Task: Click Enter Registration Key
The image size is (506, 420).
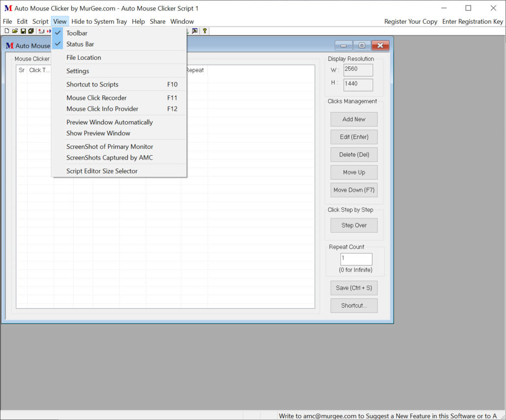Action: 472,21
